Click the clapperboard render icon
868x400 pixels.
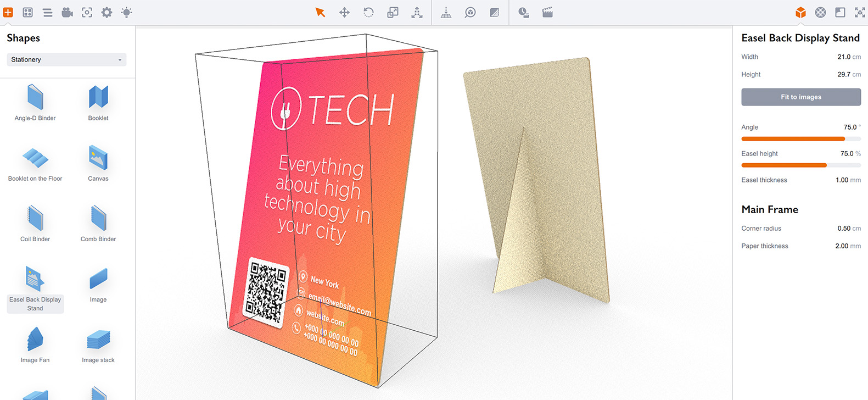pyautogui.click(x=547, y=12)
